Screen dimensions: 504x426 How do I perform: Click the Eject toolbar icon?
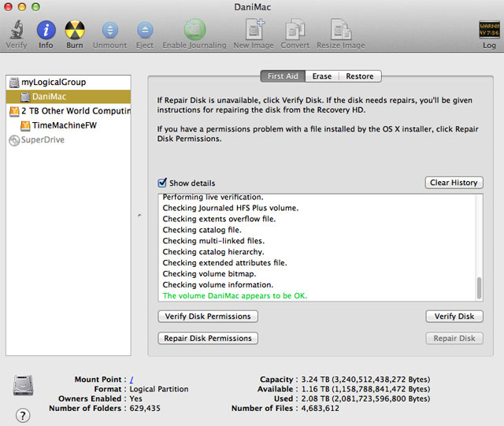coord(145,30)
